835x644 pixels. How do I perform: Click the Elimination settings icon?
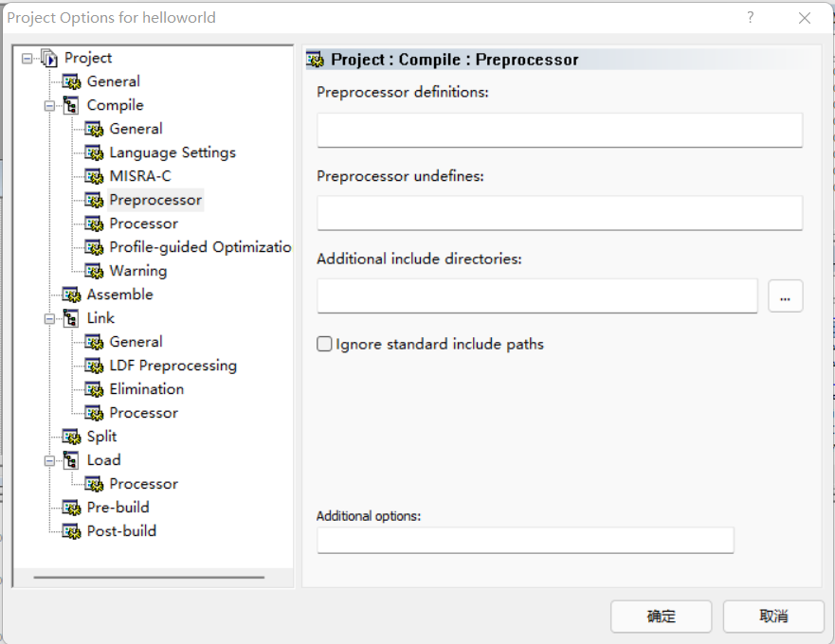[x=94, y=389]
